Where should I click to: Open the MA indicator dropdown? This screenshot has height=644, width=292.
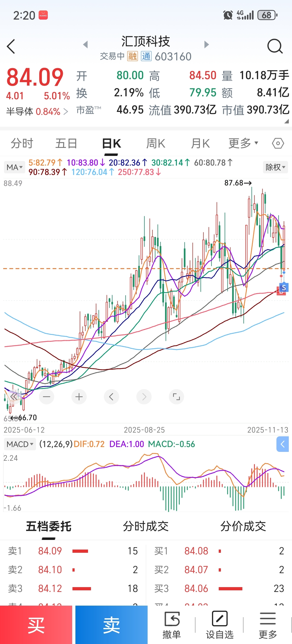tap(14, 167)
